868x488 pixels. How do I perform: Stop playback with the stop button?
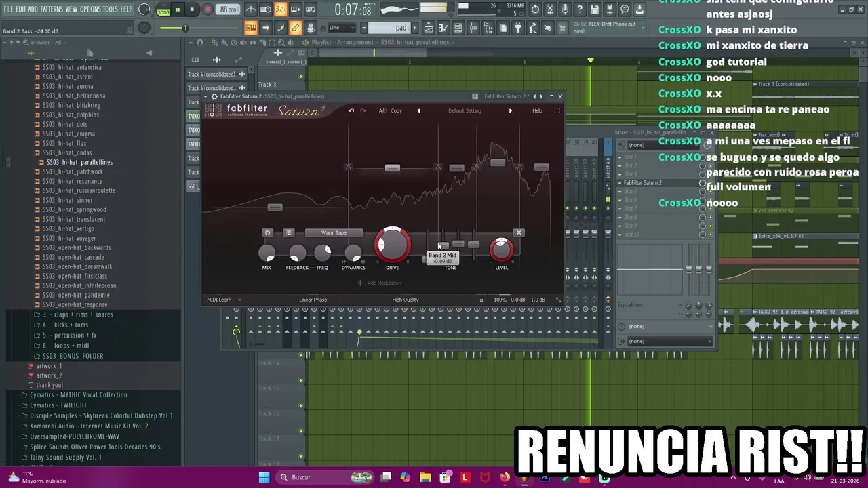point(192,9)
